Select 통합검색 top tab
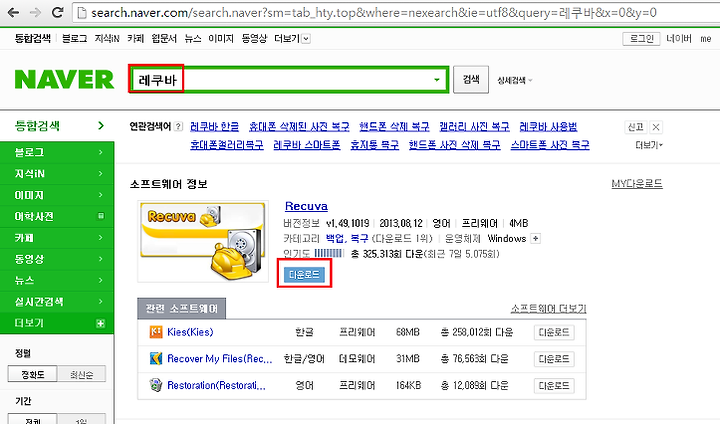The image size is (720, 424). [32, 39]
